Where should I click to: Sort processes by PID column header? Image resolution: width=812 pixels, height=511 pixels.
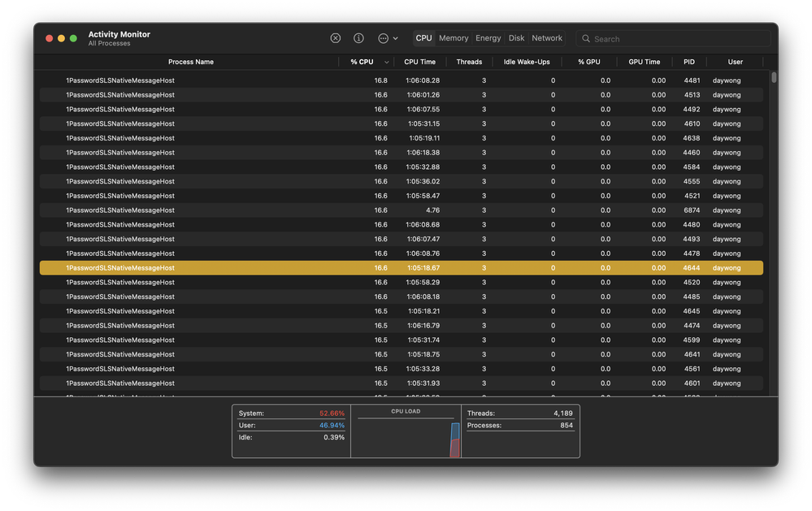click(688, 62)
